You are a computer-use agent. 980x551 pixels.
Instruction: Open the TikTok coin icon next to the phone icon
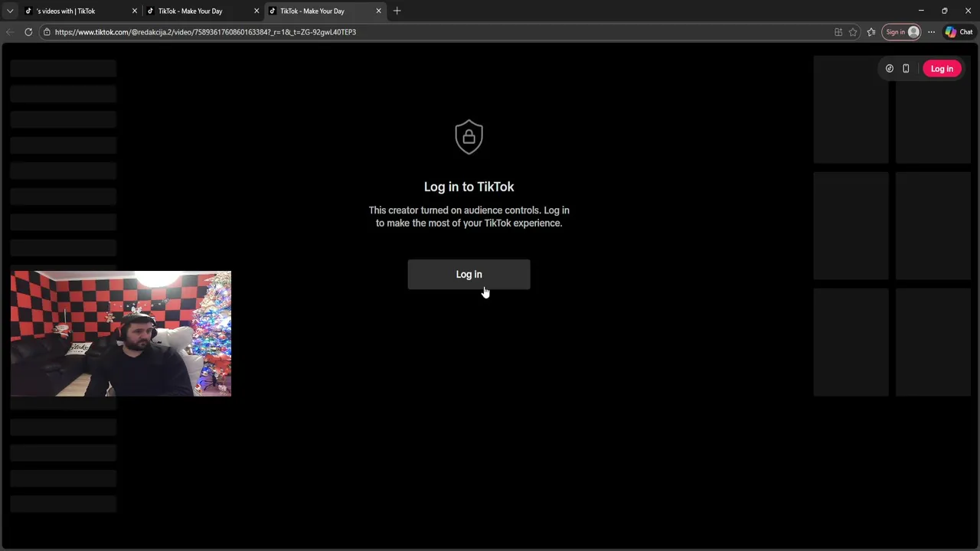[x=889, y=69]
